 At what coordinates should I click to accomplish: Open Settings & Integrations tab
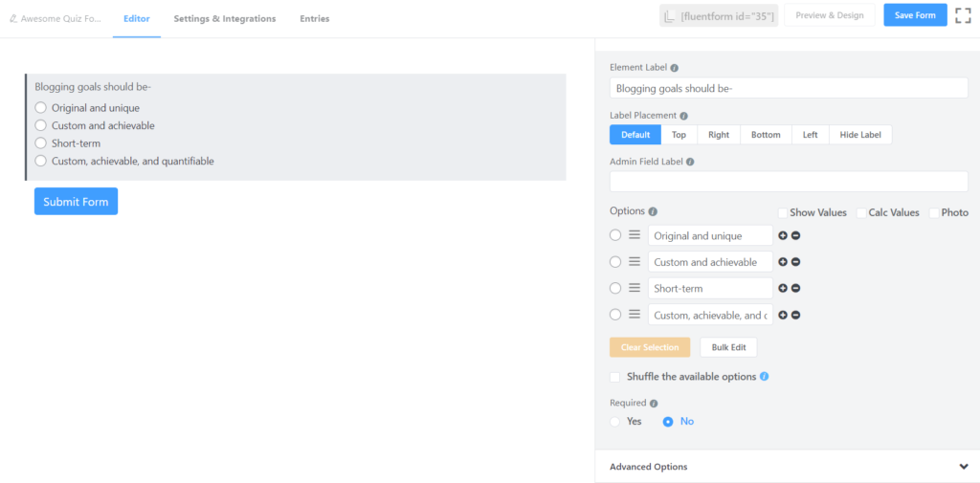click(224, 19)
